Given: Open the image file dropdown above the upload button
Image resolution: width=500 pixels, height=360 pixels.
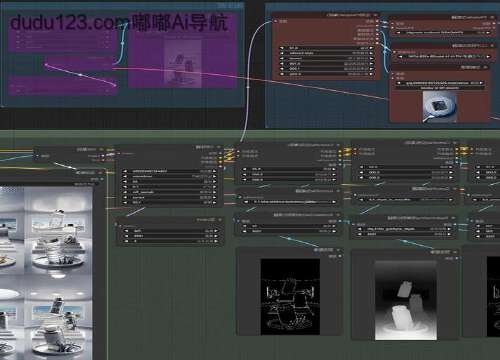Looking at the screenshot, I should pyautogui.click(x=440, y=83).
